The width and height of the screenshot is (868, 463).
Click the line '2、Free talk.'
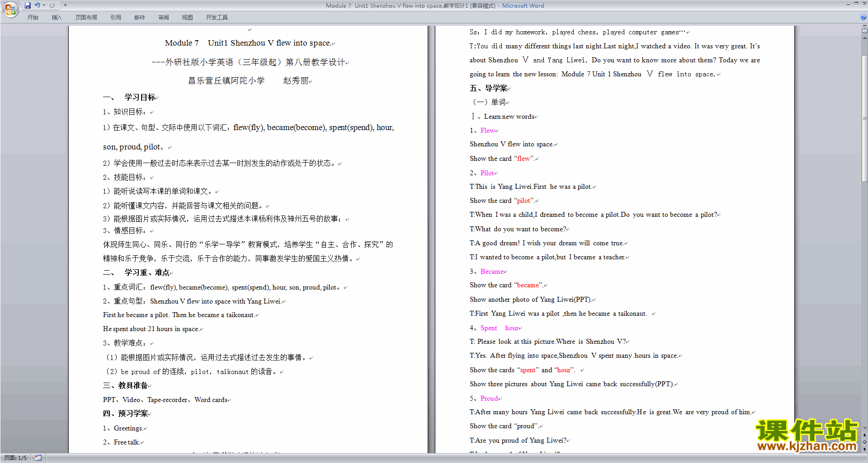coord(121,442)
